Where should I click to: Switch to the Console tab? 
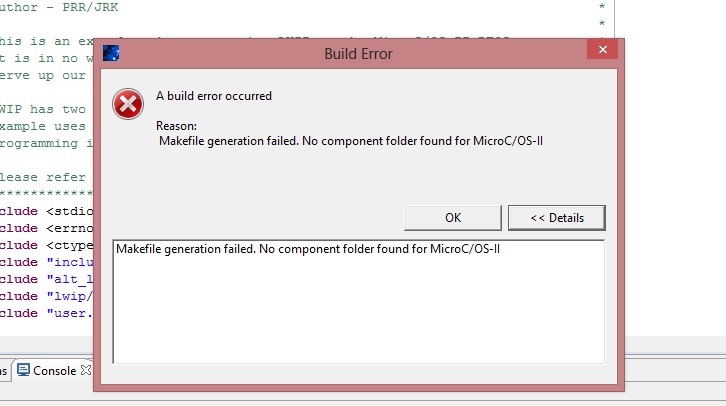click(54, 370)
